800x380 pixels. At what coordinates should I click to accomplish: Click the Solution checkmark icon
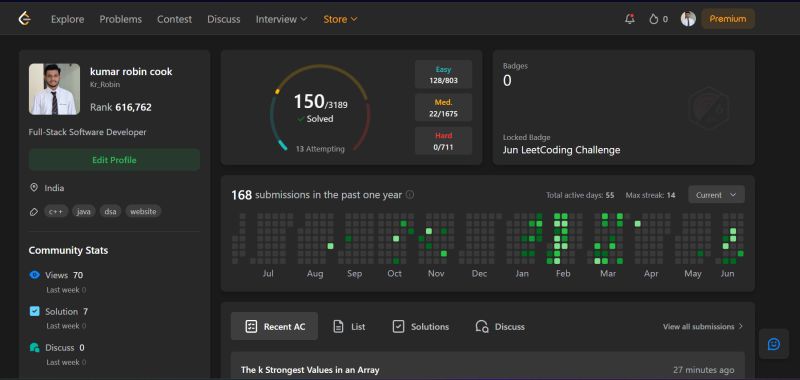pyautogui.click(x=34, y=311)
